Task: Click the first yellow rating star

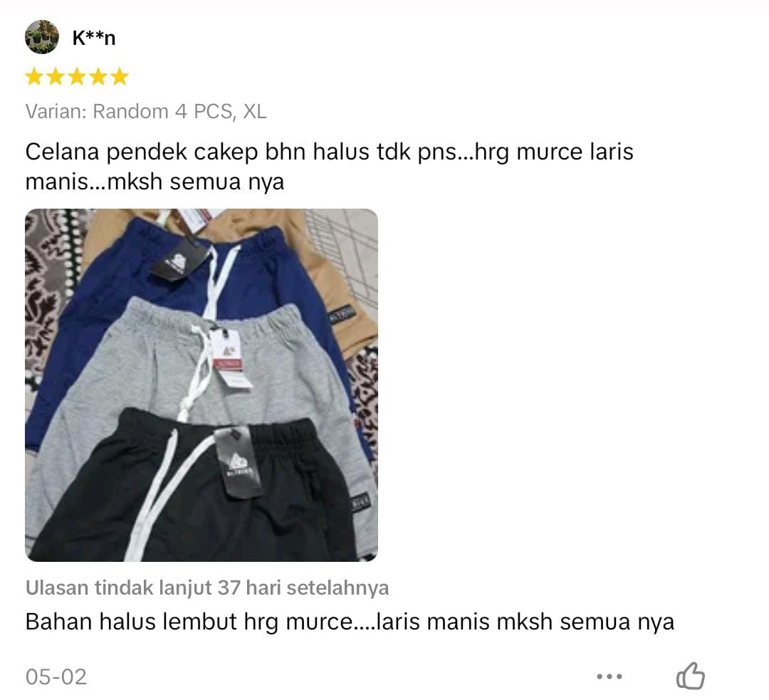Action: (34, 77)
